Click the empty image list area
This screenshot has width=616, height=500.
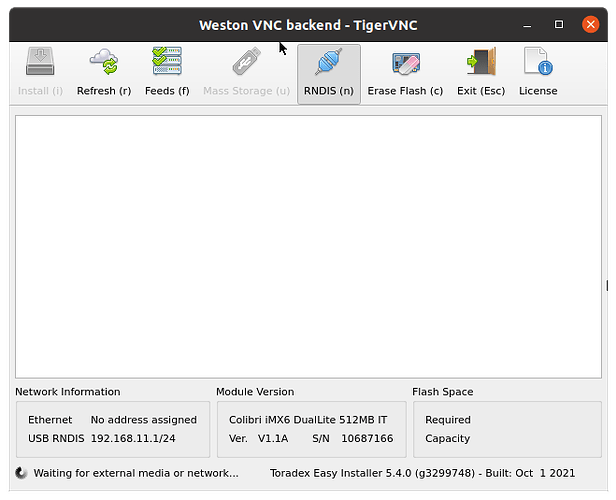[308, 247]
